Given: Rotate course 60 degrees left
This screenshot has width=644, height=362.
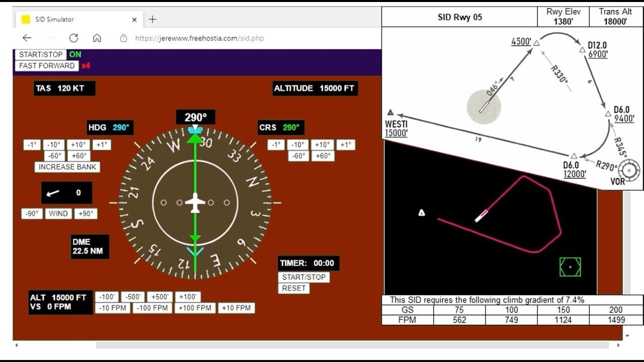Looking at the screenshot, I should click(298, 156).
